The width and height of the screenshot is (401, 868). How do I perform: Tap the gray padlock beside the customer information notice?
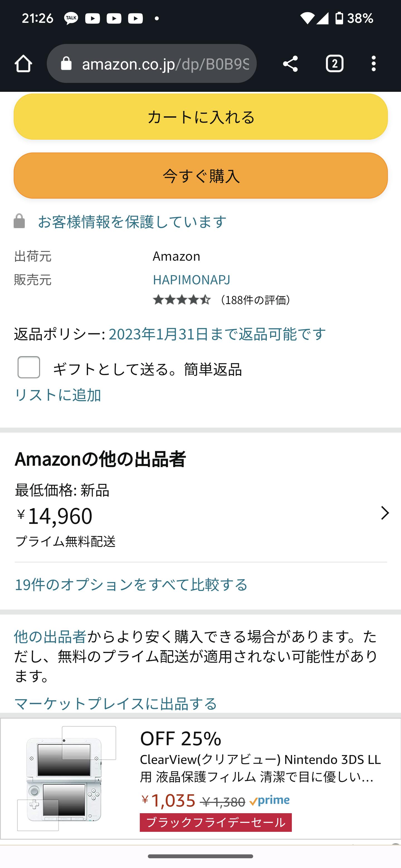pyautogui.click(x=19, y=221)
